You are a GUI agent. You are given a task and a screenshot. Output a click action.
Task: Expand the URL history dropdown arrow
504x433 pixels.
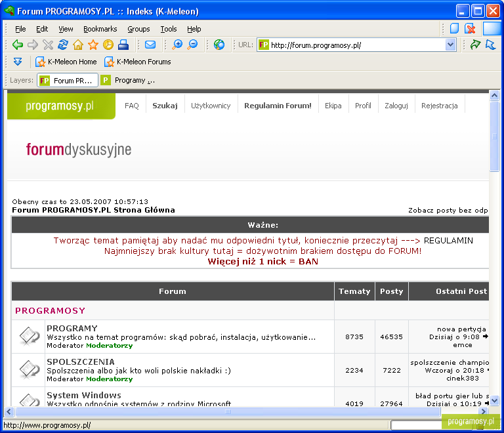[451, 45]
